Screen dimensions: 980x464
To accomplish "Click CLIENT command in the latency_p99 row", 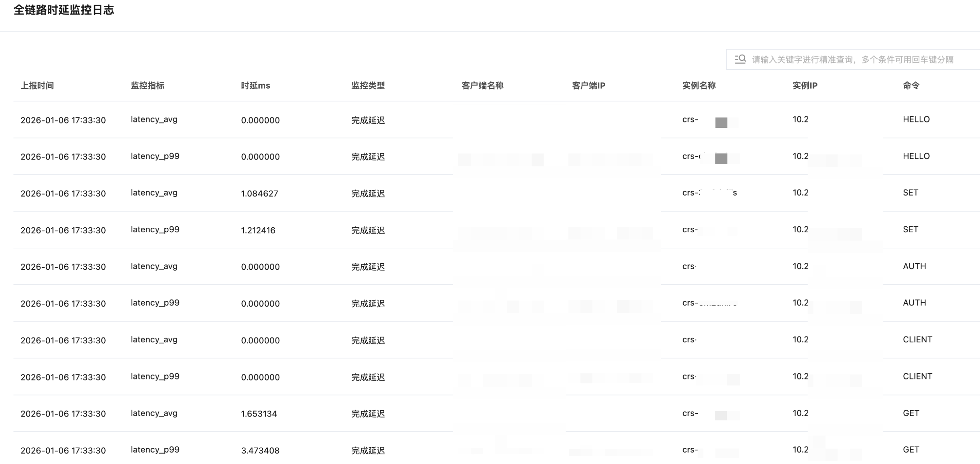I will pyautogui.click(x=917, y=376).
